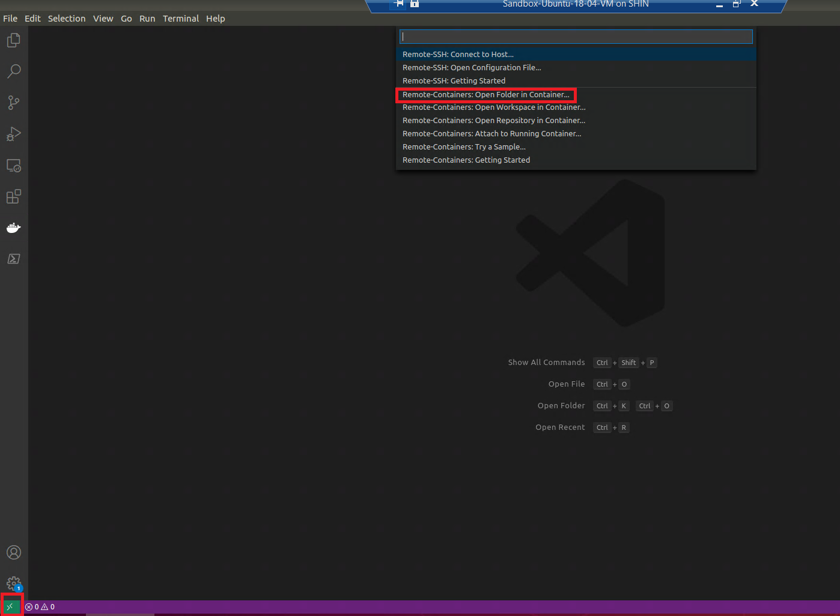Click the Open Recent label
Image resolution: width=840 pixels, height=616 pixels.
click(x=560, y=427)
